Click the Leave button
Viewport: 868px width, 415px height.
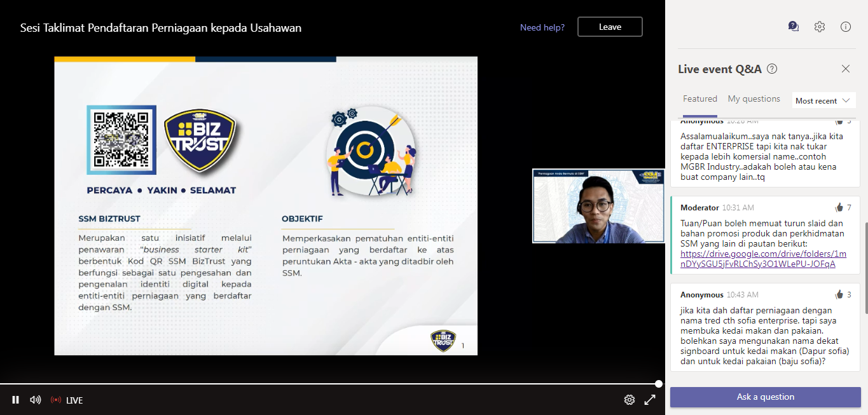(610, 27)
